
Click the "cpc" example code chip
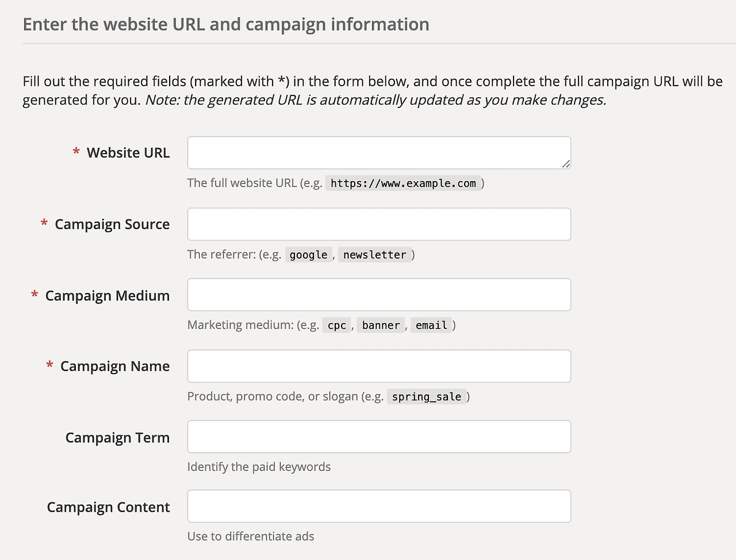[337, 325]
